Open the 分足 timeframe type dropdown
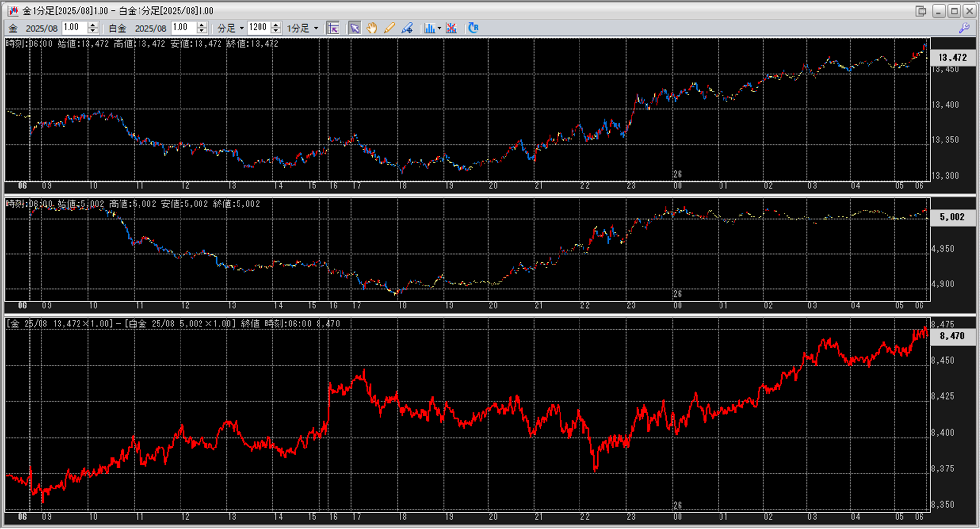The image size is (980, 529). [x=242, y=28]
